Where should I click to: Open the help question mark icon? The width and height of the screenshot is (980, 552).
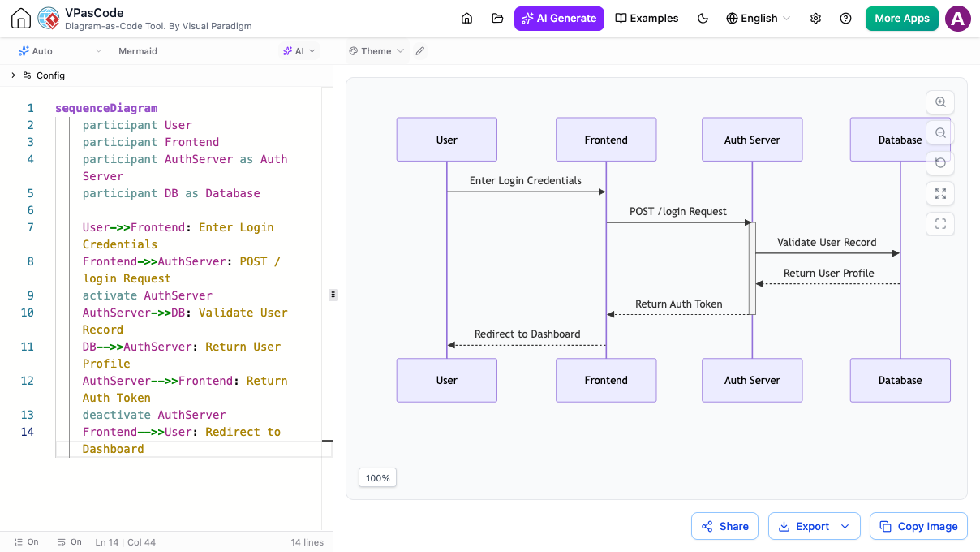pos(846,18)
